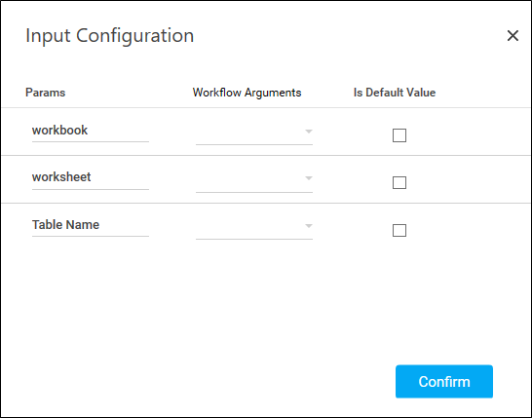Expand the workbook row dropdown arrow
The image size is (532, 418).
click(x=309, y=132)
